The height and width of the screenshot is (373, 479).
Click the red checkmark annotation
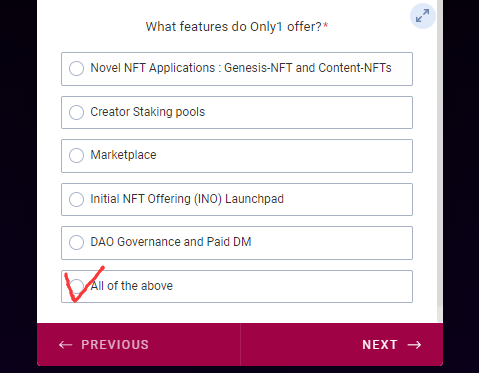point(83,284)
